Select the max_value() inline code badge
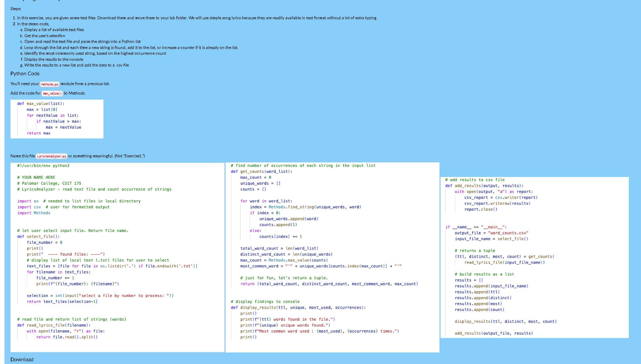The height and width of the screenshot is (364, 641). [52, 94]
